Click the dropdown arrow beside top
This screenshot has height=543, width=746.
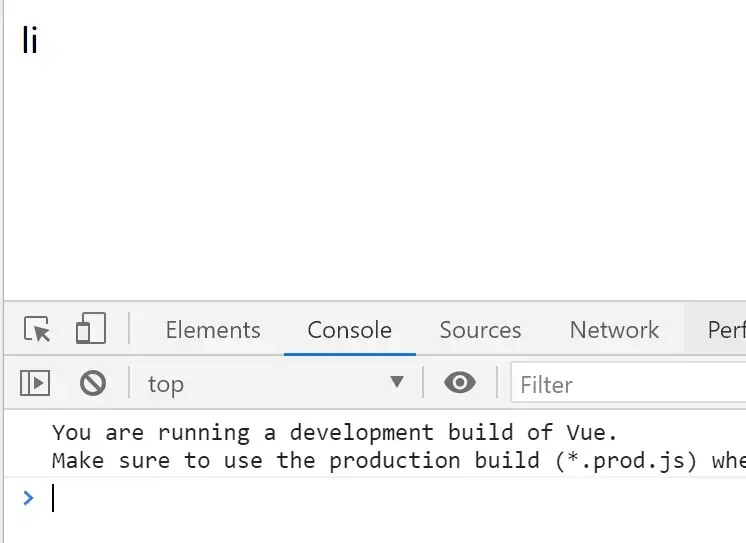397,382
